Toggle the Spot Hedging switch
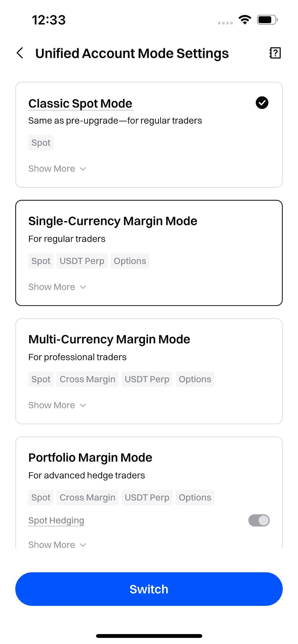Viewport: 298px width, 644px height. coord(259,520)
